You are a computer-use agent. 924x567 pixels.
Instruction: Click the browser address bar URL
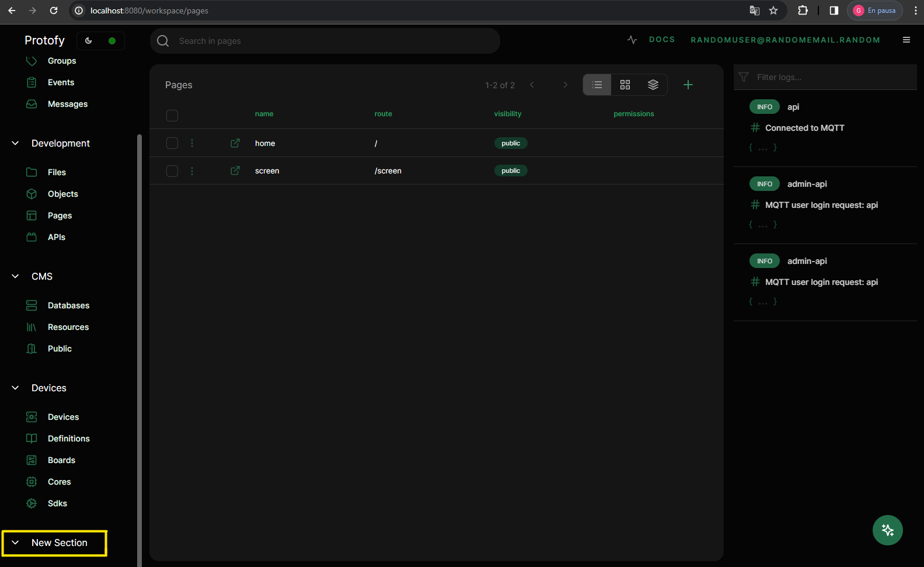pos(149,11)
